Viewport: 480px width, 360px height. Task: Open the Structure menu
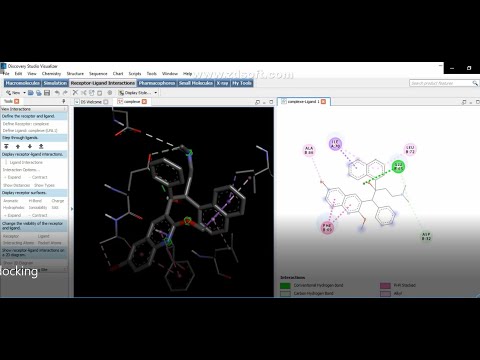tap(75, 73)
